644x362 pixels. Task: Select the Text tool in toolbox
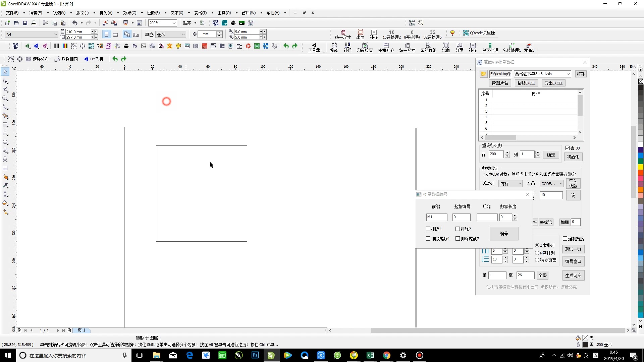[x=5, y=160]
